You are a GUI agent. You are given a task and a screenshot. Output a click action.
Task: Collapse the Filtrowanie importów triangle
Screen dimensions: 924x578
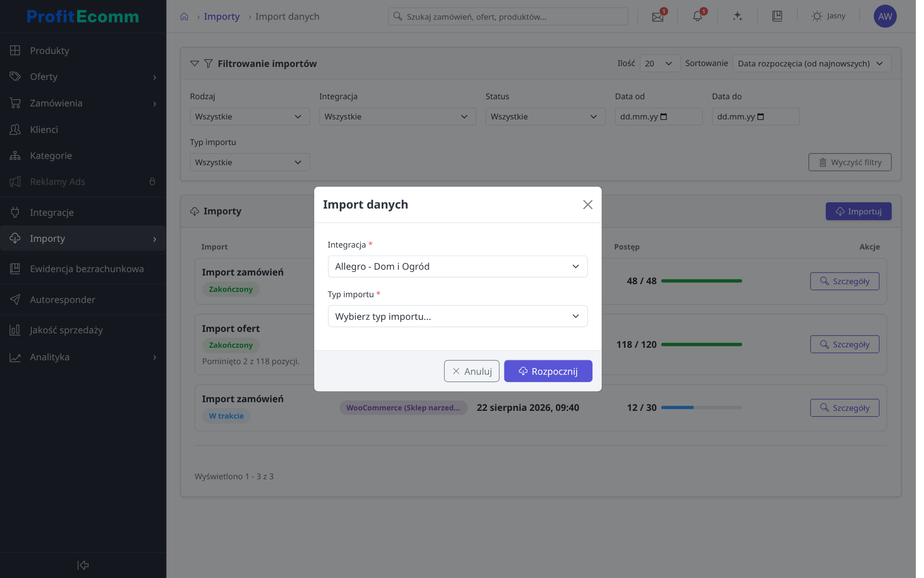pyautogui.click(x=194, y=64)
